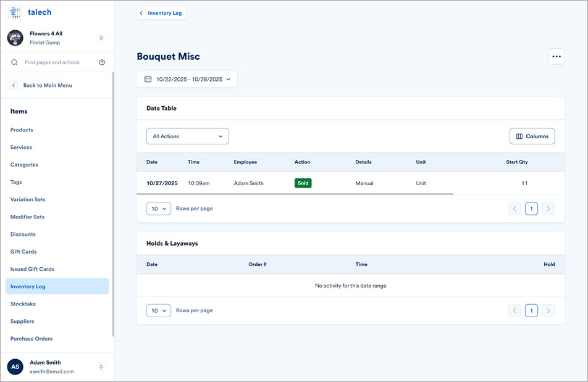Click the Columns button
This screenshot has width=588, height=382.
coord(532,136)
